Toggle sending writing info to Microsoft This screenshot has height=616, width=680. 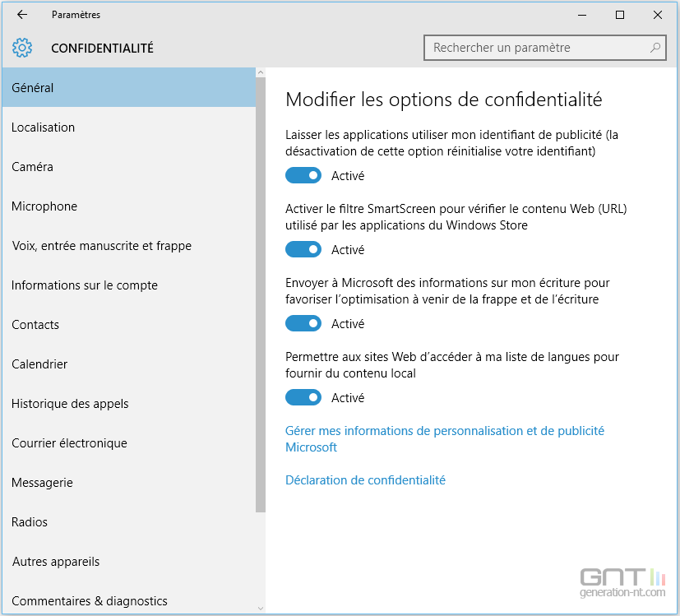click(x=303, y=323)
